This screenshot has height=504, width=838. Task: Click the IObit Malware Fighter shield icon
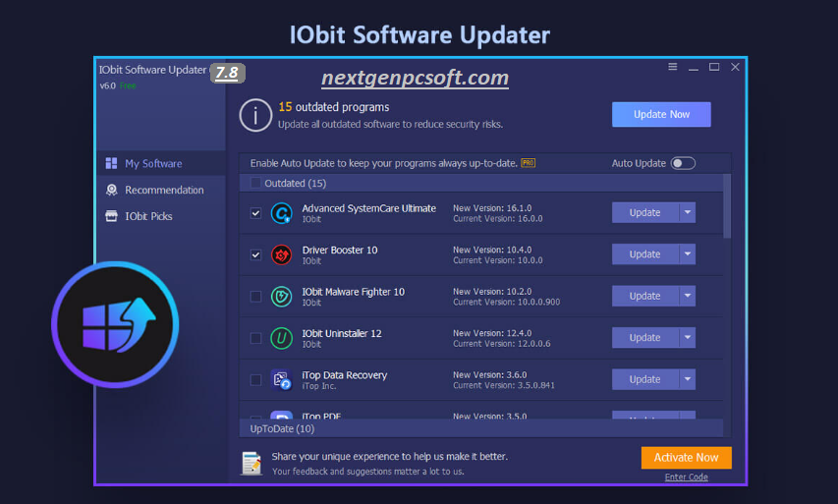click(281, 296)
